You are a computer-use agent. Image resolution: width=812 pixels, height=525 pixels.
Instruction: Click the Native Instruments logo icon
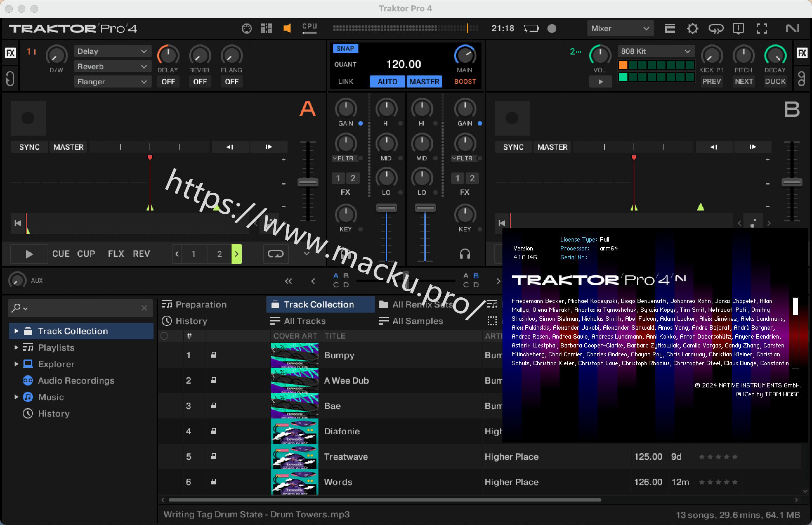(x=792, y=29)
